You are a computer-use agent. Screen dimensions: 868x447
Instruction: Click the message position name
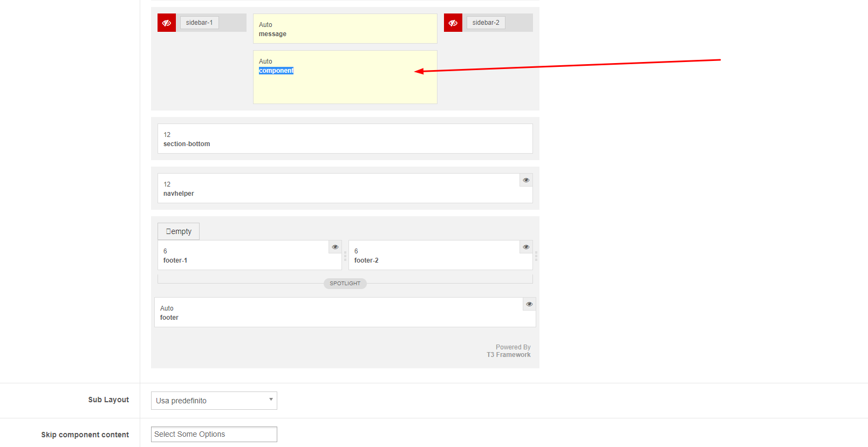pos(272,34)
